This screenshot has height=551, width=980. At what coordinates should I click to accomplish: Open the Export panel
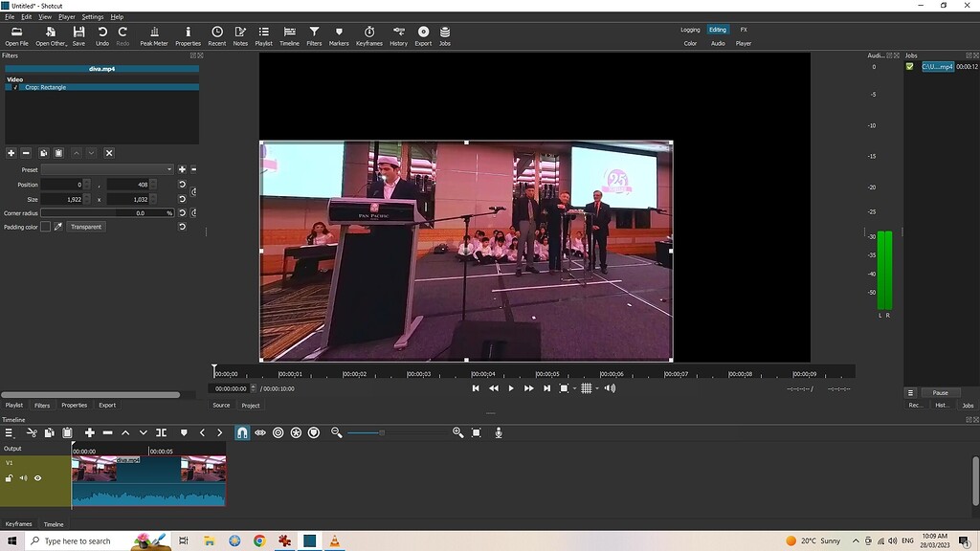[423, 35]
